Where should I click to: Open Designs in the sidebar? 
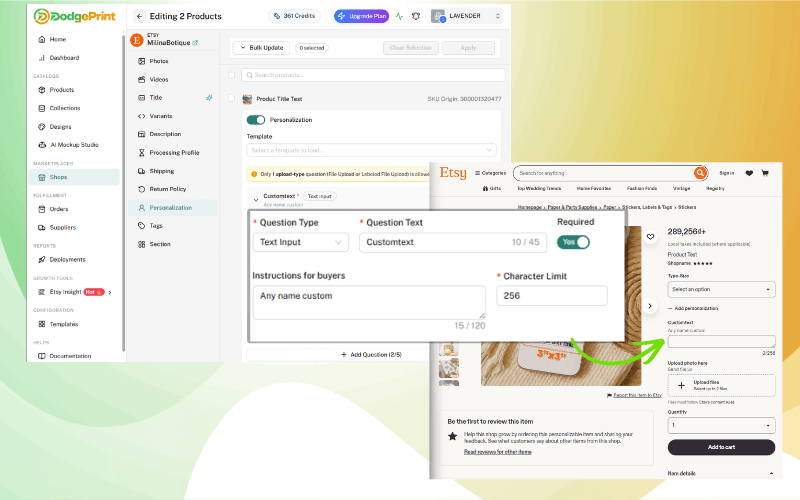coord(55,127)
